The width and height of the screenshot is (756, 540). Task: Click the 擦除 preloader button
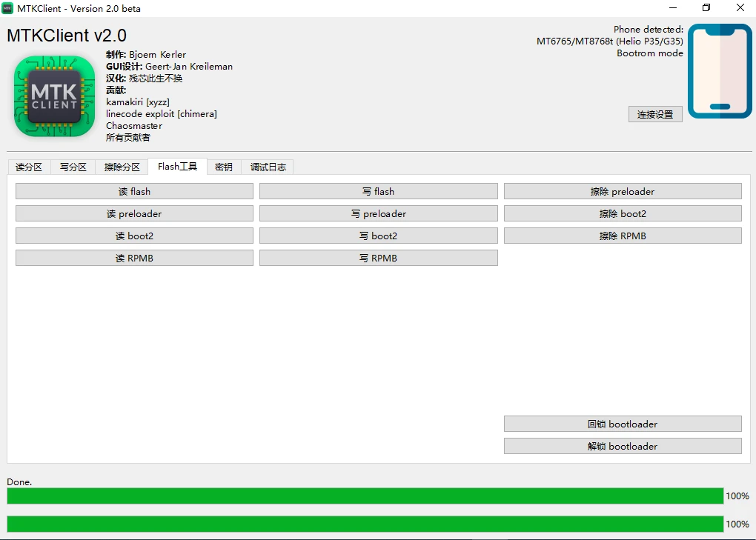click(623, 191)
